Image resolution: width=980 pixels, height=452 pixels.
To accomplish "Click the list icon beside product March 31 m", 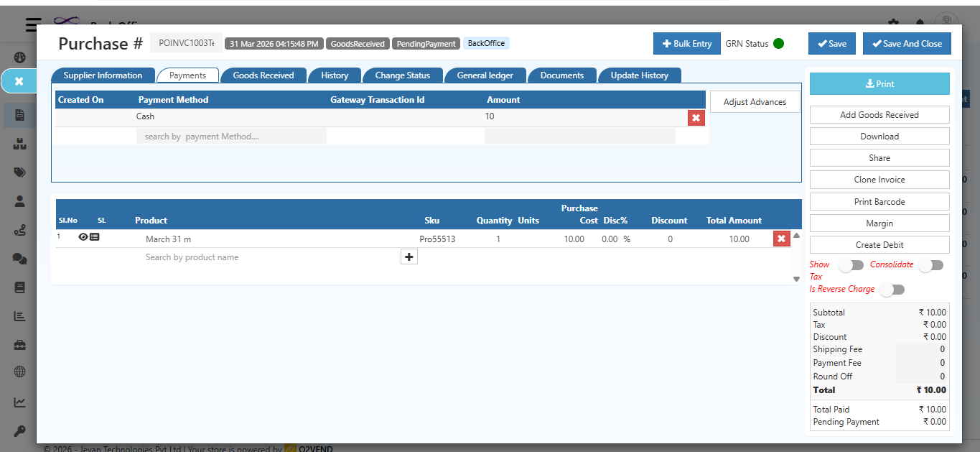I will pyautogui.click(x=95, y=237).
